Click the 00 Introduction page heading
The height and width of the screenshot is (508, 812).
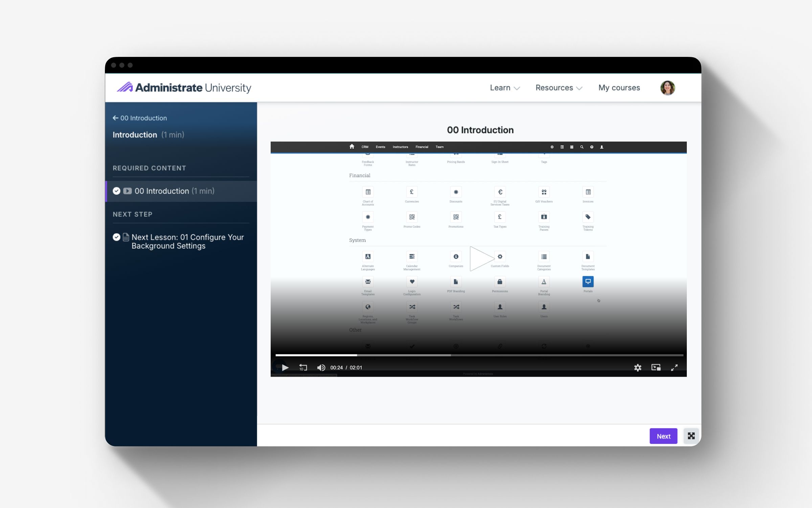480,130
